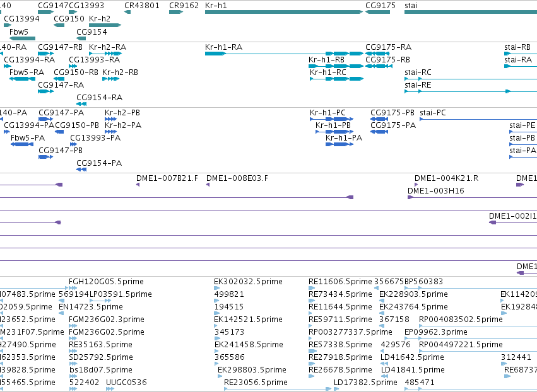Click the stai-PC protein label

click(433, 113)
